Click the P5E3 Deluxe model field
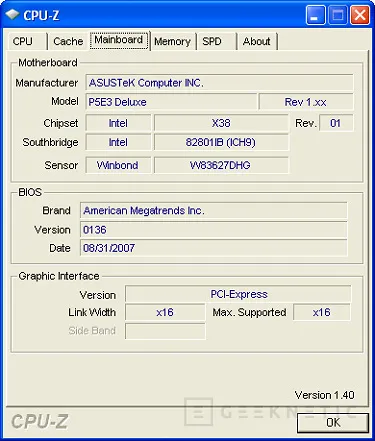Image resolution: width=375 pixels, height=441 pixels. coord(171,102)
